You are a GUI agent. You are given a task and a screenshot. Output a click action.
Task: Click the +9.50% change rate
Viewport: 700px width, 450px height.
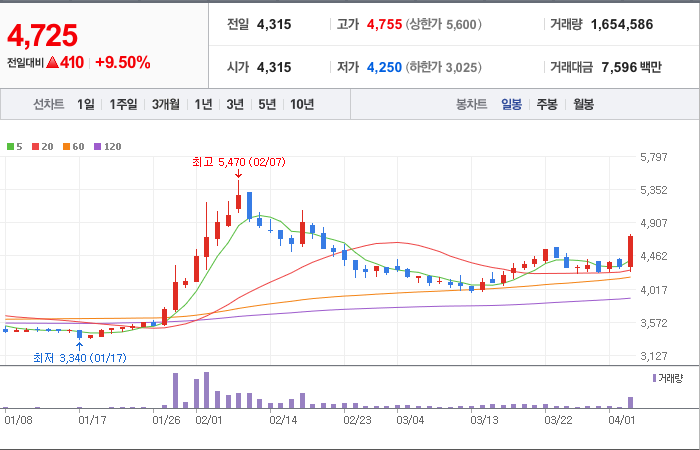tap(123, 62)
